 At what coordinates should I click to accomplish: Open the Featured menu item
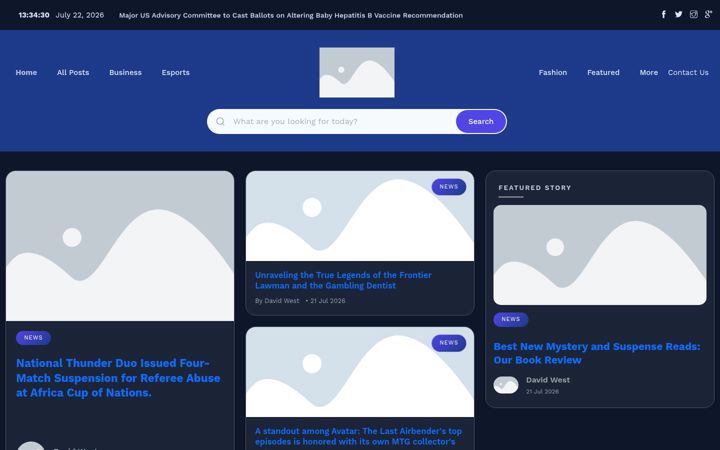pos(603,73)
